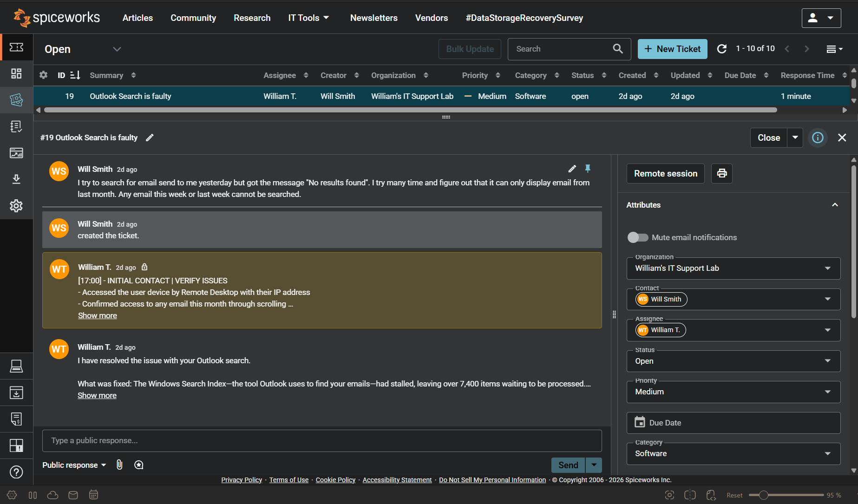Toggle Mute email notifications switch

(638, 237)
